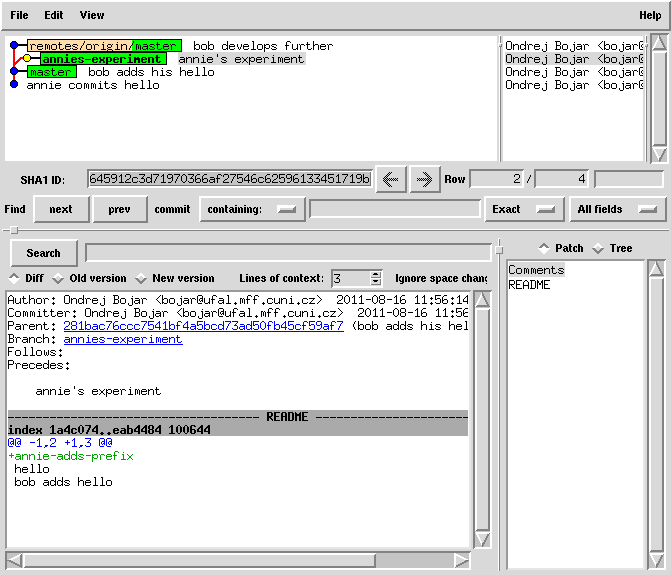Select the remotes/origin/master branch tag
671x575 pixels.
(x=104, y=46)
